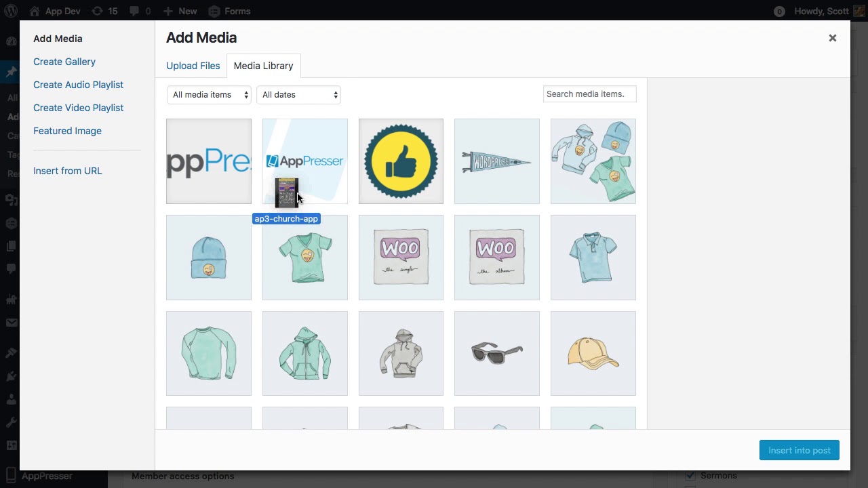Choose Insert from URL
This screenshot has width=868, height=488.
68,171
